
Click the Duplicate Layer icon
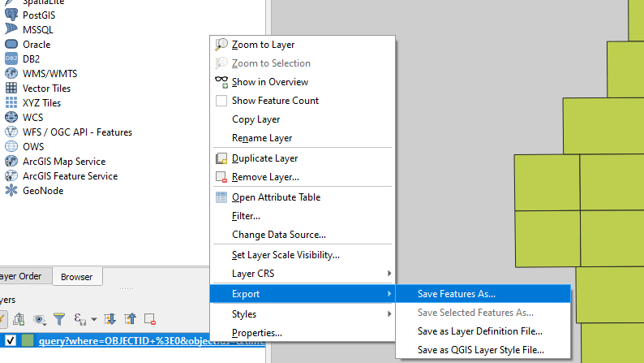pos(221,158)
